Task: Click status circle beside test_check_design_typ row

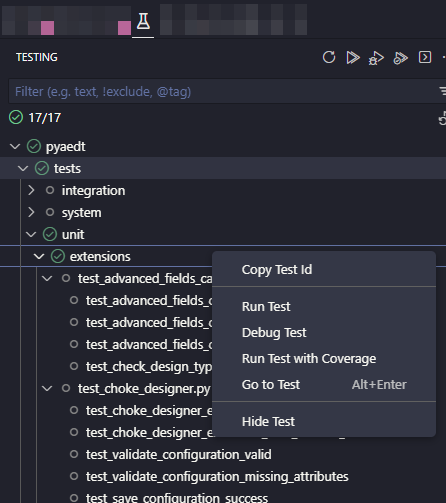Action: [74, 366]
